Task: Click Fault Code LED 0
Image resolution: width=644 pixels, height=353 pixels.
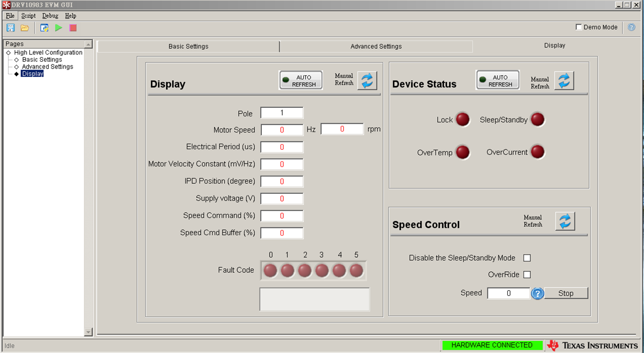Action: coord(270,270)
